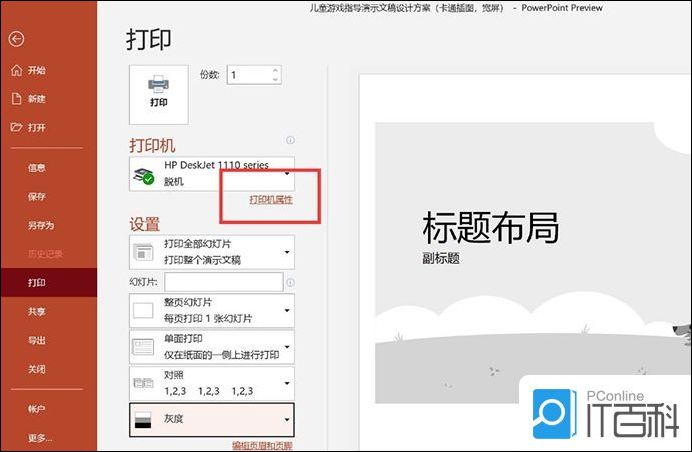Click the new document icon beside 新建

tap(16, 98)
